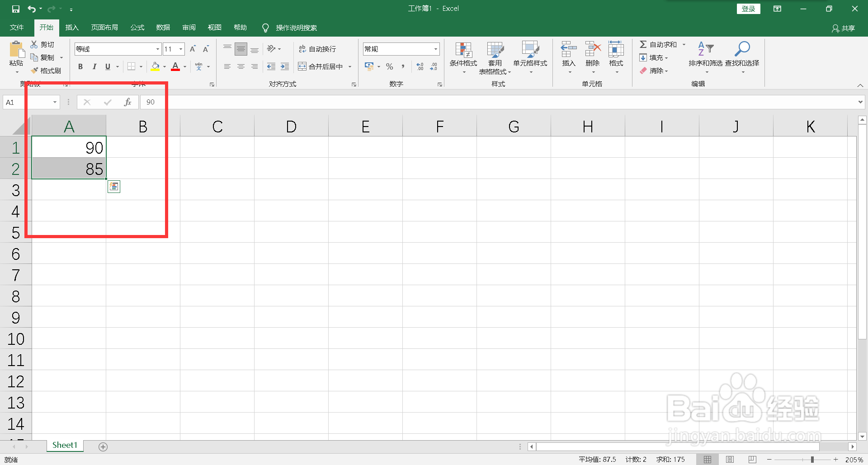Switch to Insert (插入) tab
This screenshot has height=465, width=868.
point(72,28)
